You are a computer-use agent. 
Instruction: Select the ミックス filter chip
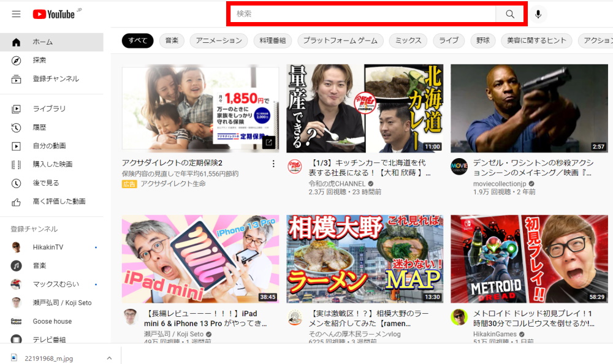(408, 40)
